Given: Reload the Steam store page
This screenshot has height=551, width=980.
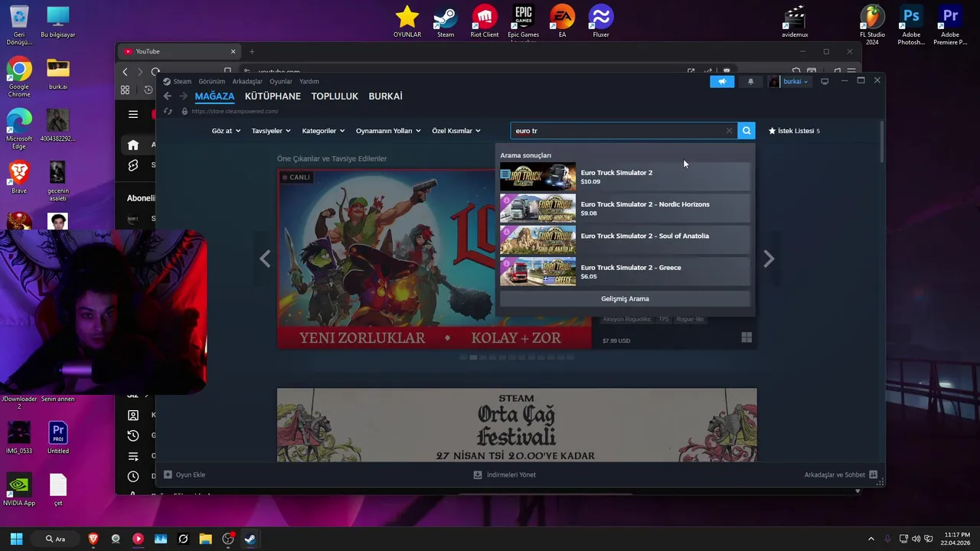Looking at the screenshot, I should (x=169, y=112).
